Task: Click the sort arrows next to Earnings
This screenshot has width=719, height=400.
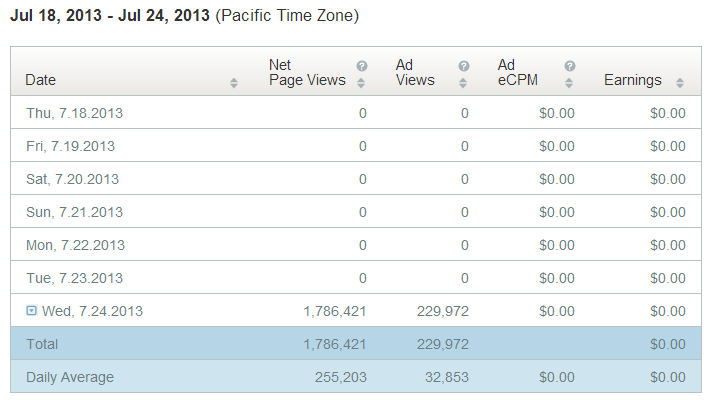Action: [680, 82]
